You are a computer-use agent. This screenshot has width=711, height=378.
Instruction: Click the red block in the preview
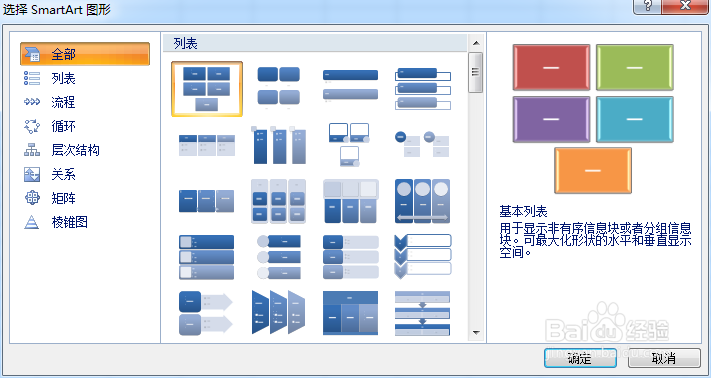pos(551,67)
